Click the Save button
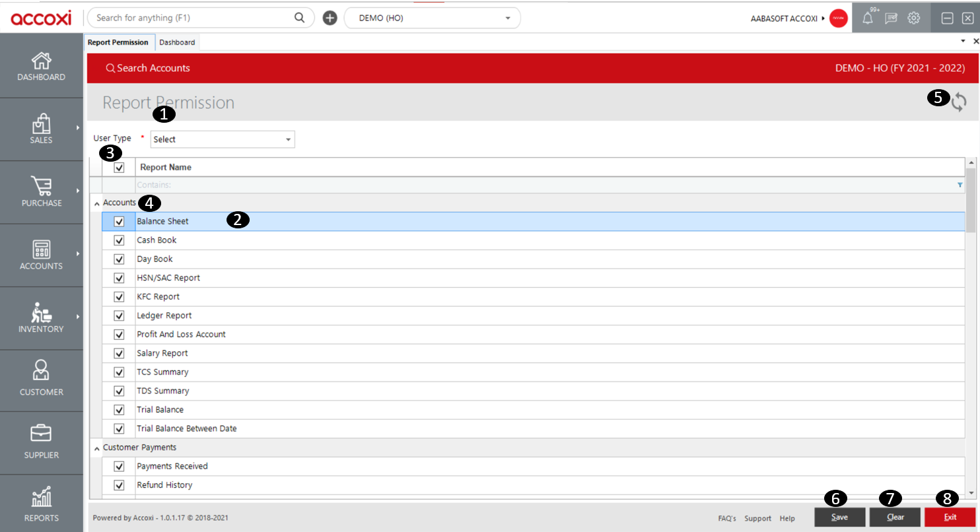Viewport: 980px width, 532px height. point(839,517)
